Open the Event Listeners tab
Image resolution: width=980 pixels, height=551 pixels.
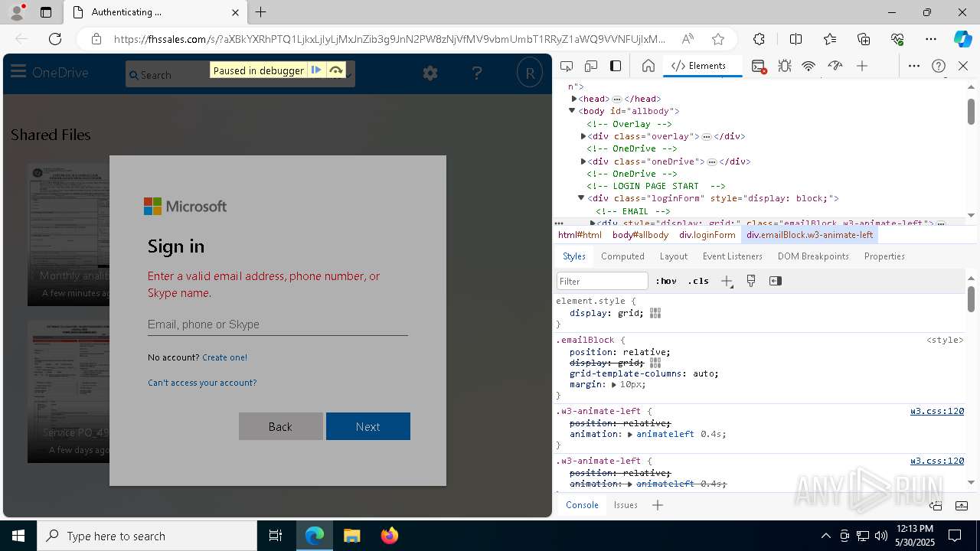(733, 256)
